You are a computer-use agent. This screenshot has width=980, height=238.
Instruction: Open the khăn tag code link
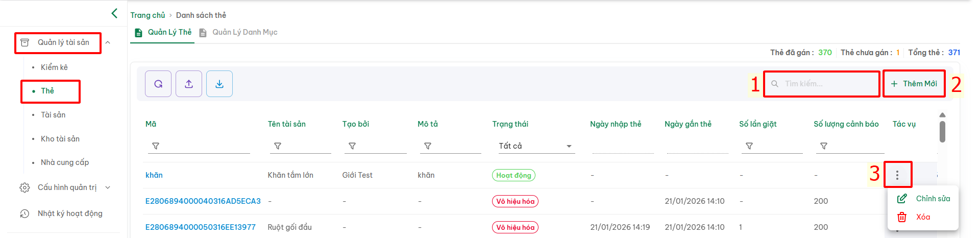click(154, 175)
